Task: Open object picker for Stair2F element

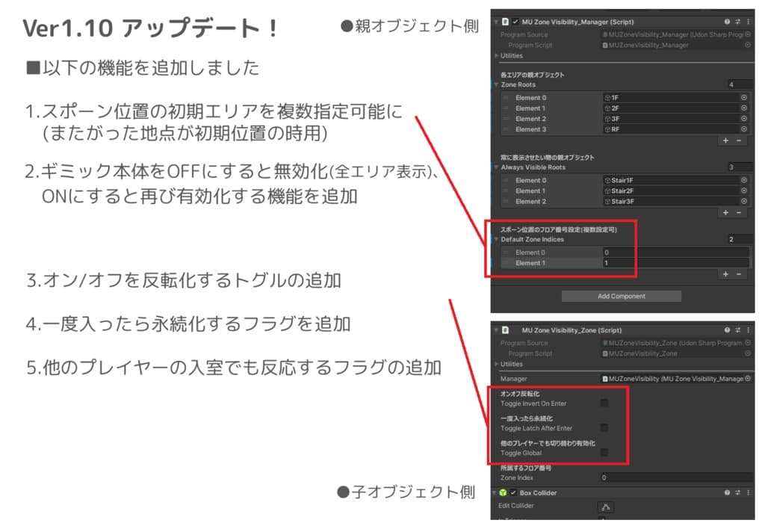Action: pos(744,191)
